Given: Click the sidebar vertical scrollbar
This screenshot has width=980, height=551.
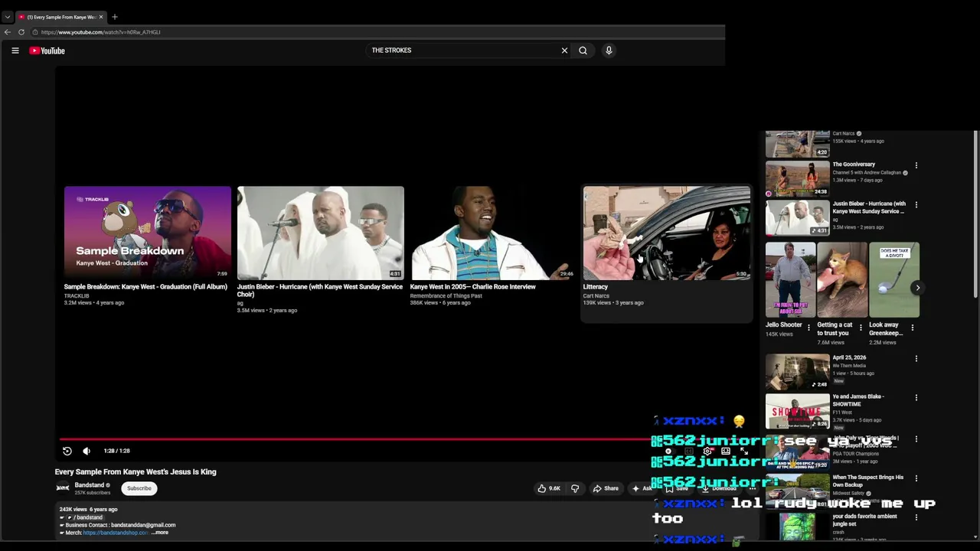Looking at the screenshot, I should click(975, 214).
